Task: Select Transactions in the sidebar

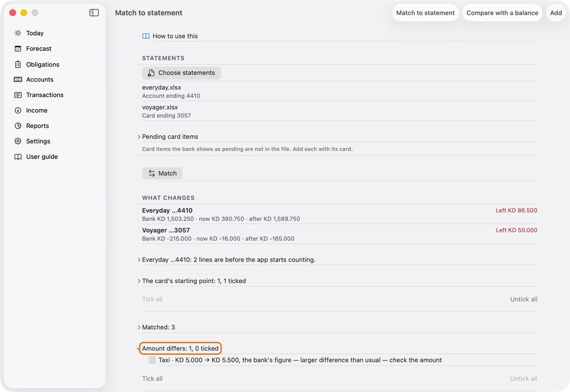Action: tap(45, 95)
